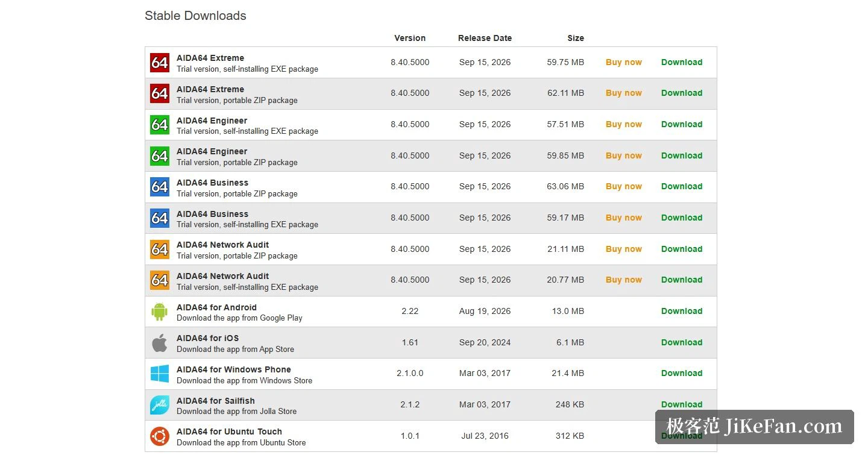The height and width of the screenshot is (458, 868).
Task: Select the AIDA64 Engineer portable ZIP icon
Action: pyautogui.click(x=160, y=155)
